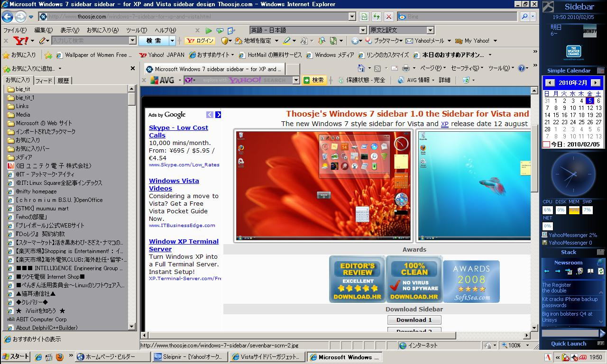Click the Download 1 button

click(x=414, y=320)
